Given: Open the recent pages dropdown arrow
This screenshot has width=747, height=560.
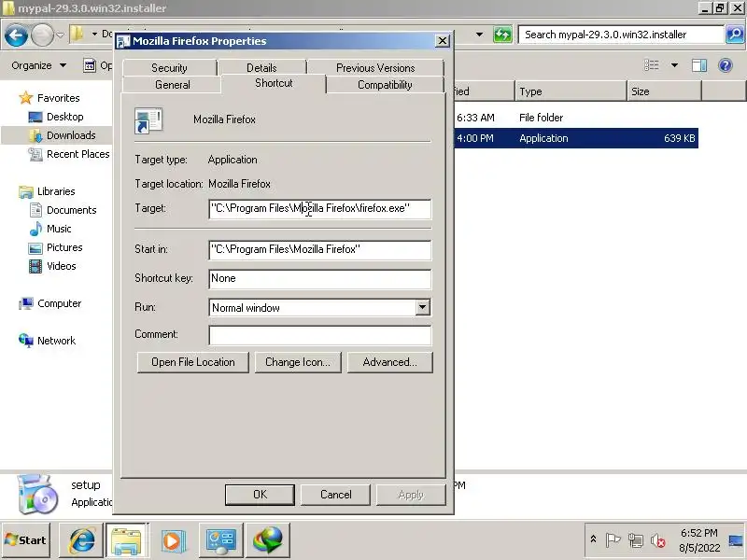Looking at the screenshot, I should point(60,35).
